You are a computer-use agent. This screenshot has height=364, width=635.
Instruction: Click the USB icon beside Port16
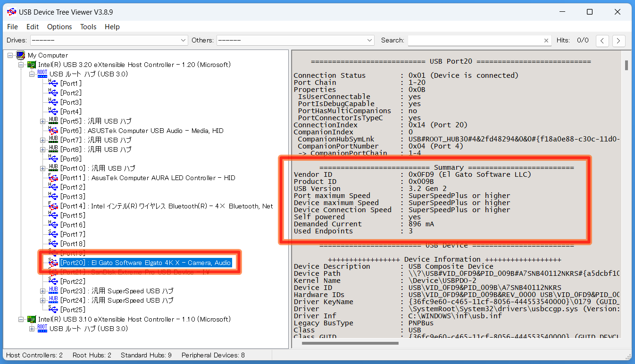click(53, 225)
